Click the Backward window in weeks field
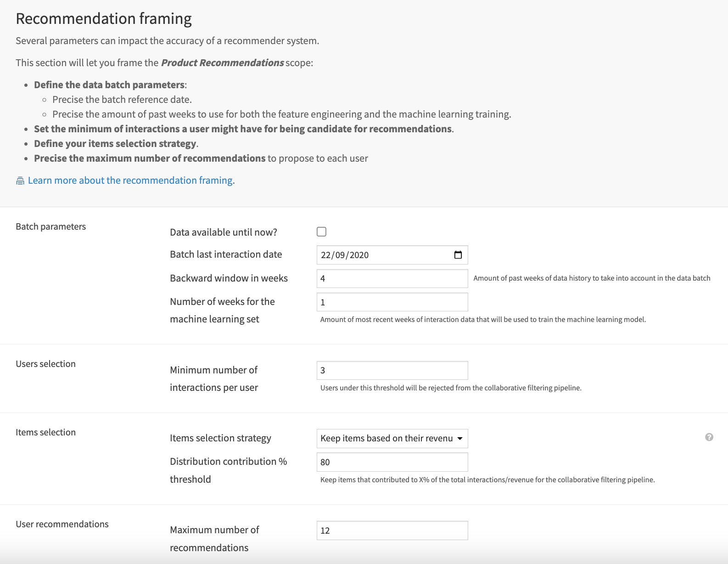 (392, 278)
